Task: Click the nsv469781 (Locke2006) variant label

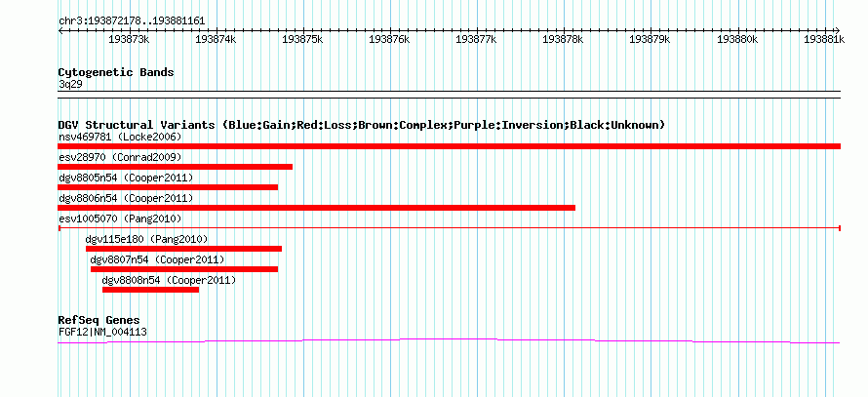Action: pyautogui.click(x=120, y=137)
